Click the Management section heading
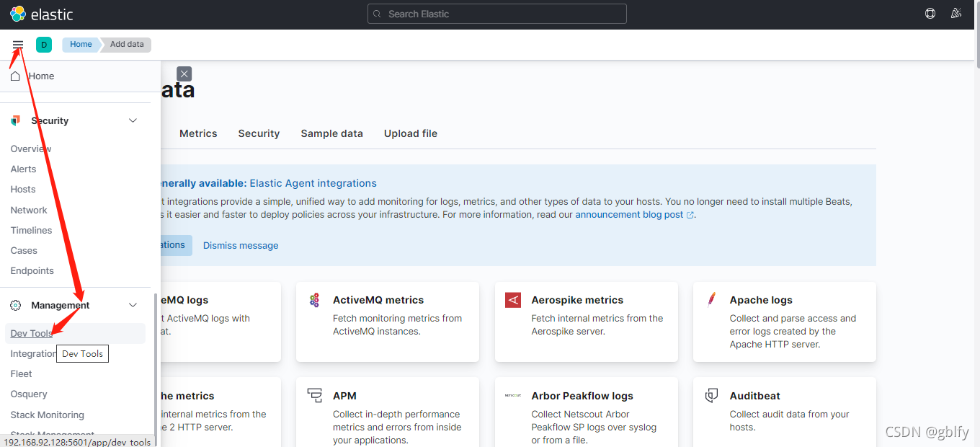980x447 pixels. [x=61, y=306]
